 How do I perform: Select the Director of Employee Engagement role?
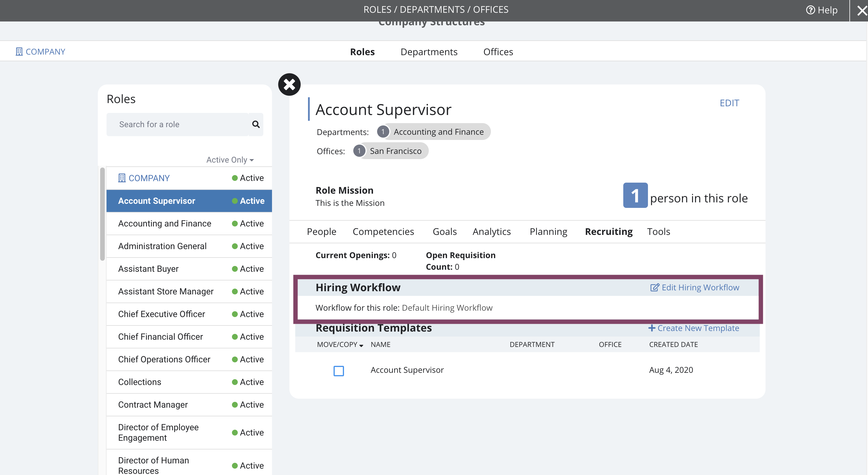tap(189, 433)
